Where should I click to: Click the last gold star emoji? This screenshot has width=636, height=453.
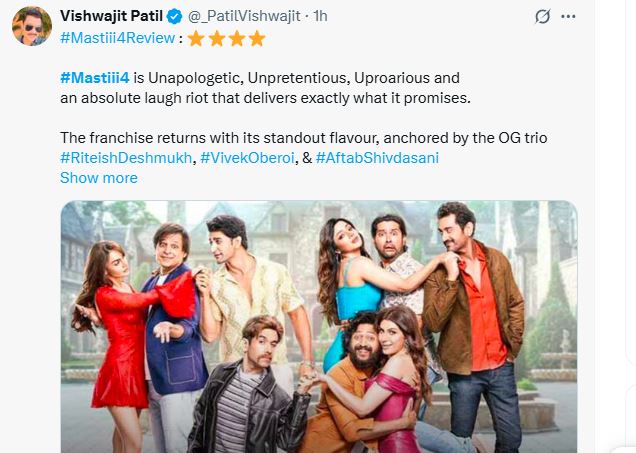tap(256, 38)
